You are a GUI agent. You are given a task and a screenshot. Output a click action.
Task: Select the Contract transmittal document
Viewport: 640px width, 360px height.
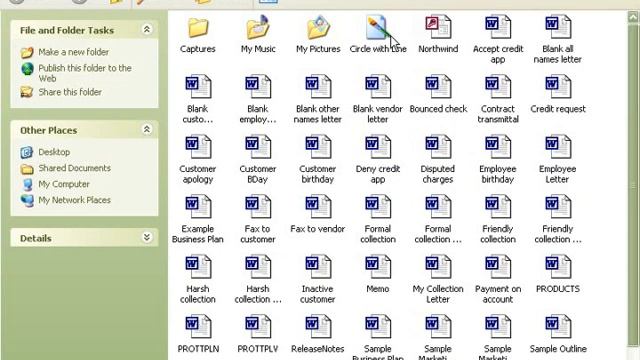(x=498, y=87)
